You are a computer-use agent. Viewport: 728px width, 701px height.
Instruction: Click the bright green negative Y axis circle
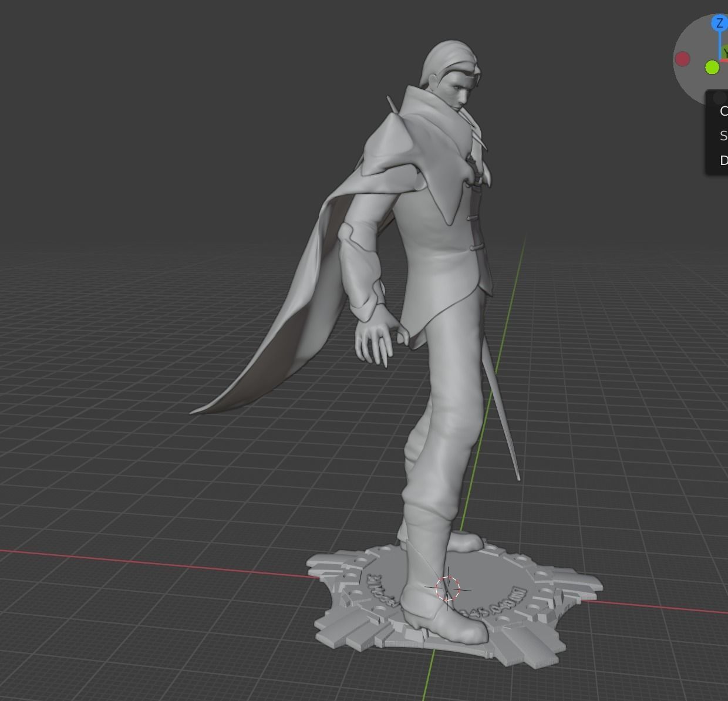click(x=712, y=68)
